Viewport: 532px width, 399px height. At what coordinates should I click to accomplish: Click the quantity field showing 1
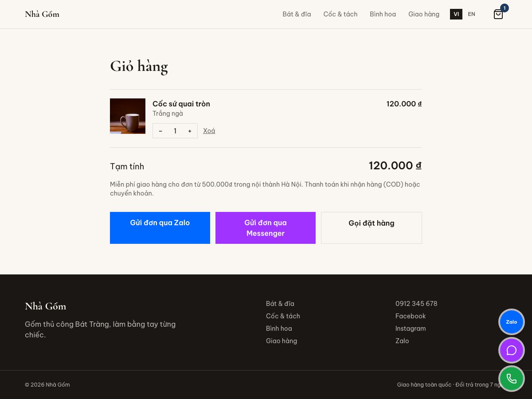(175, 131)
